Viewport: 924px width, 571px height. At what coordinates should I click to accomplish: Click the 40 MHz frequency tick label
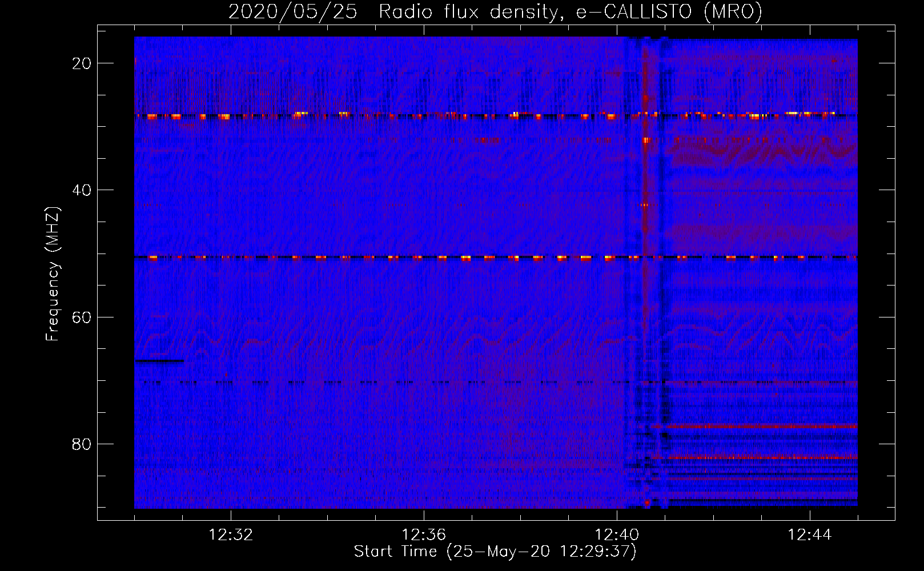82,190
